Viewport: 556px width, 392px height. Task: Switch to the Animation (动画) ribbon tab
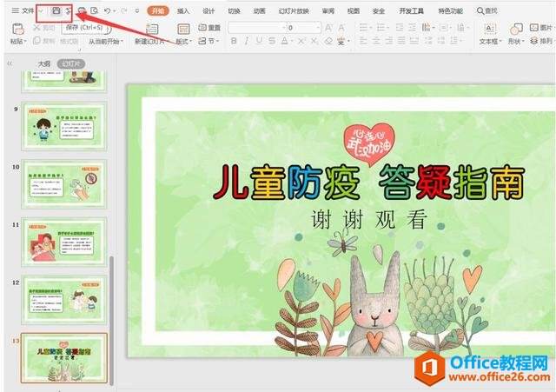coord(259,11)
